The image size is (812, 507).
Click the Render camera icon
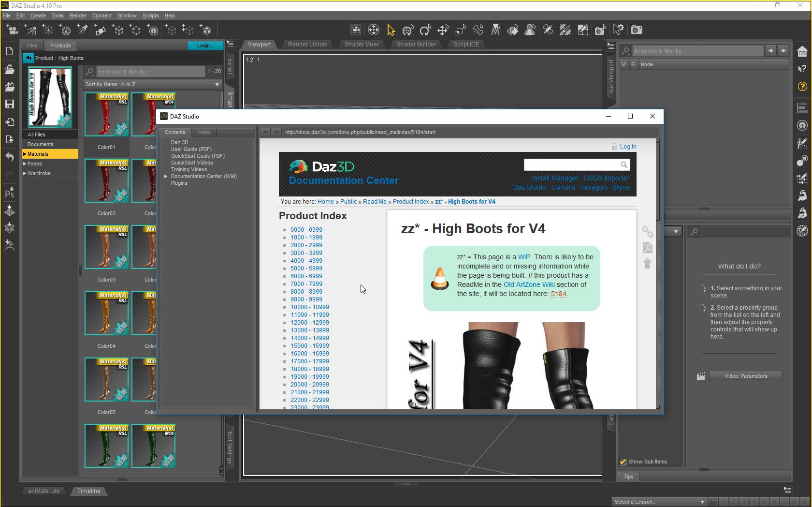(x=637, y=30)
